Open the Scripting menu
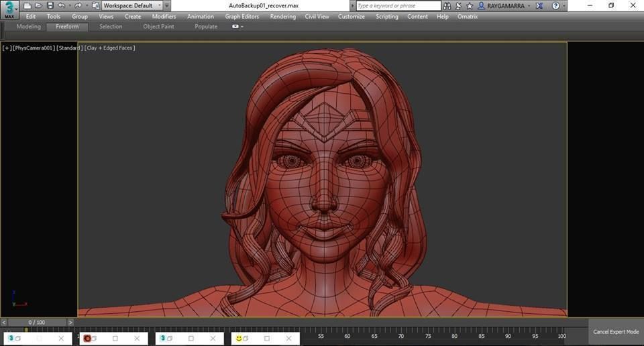 point(387,16)
